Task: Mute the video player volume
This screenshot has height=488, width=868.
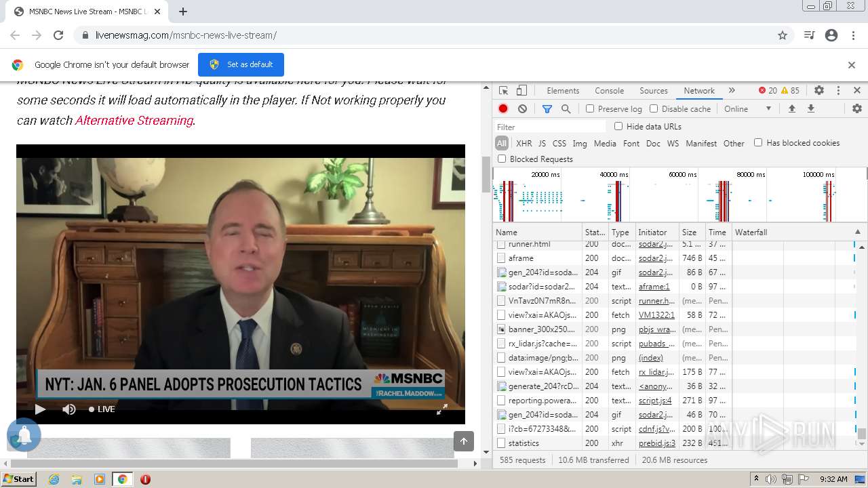Action: click(x=69, y=409)
